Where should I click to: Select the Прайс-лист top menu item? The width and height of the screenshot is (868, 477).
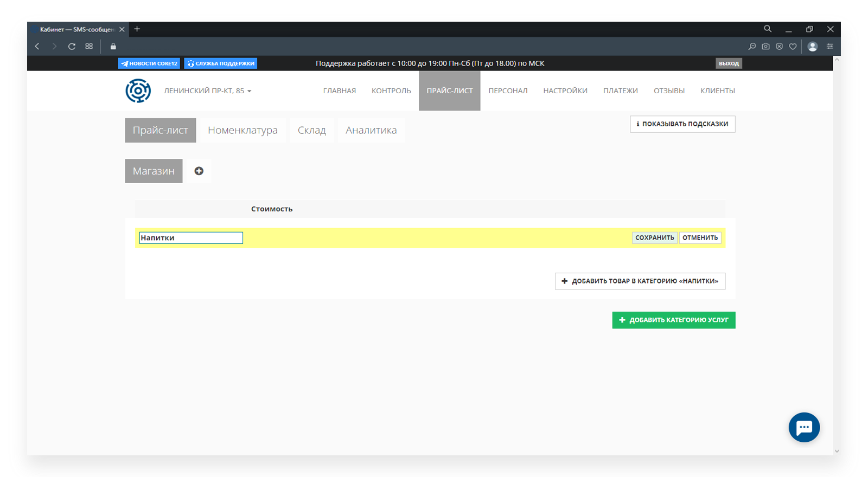(x=450, y=91)
